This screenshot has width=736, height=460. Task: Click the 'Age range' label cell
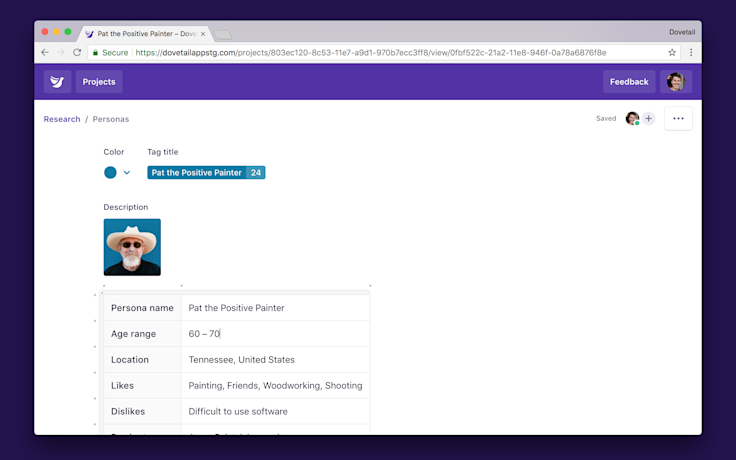[142, 334]
